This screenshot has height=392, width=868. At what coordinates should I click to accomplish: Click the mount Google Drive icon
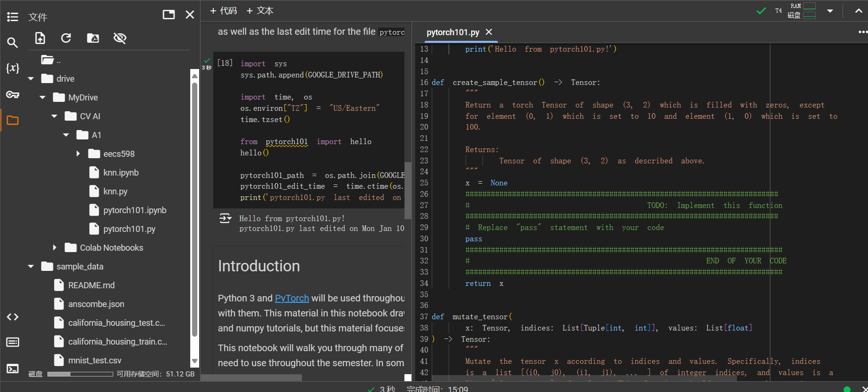pos(93,38)
